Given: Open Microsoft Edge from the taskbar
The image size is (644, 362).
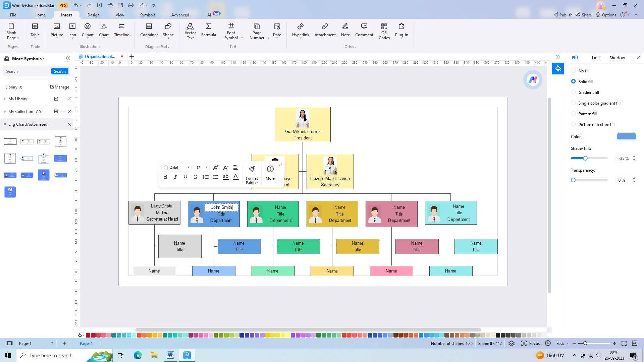Looking at the screenshot, I should coord(138,355).
